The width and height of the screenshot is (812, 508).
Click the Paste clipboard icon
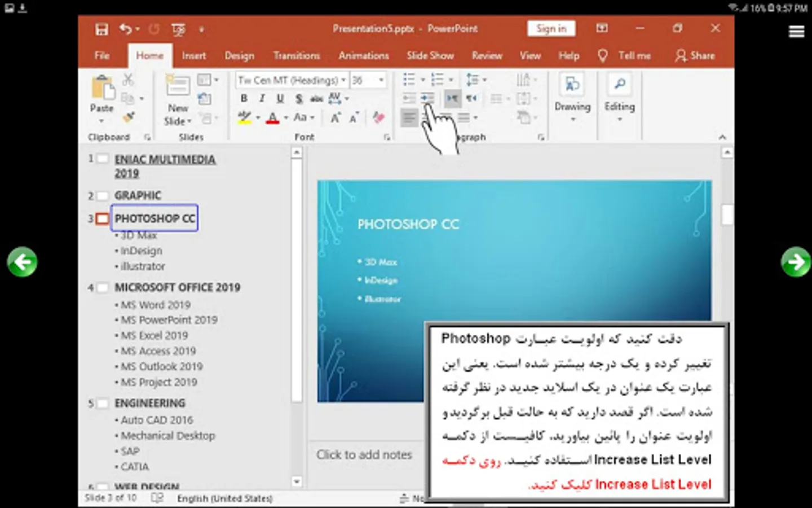[x=102, y=89]
